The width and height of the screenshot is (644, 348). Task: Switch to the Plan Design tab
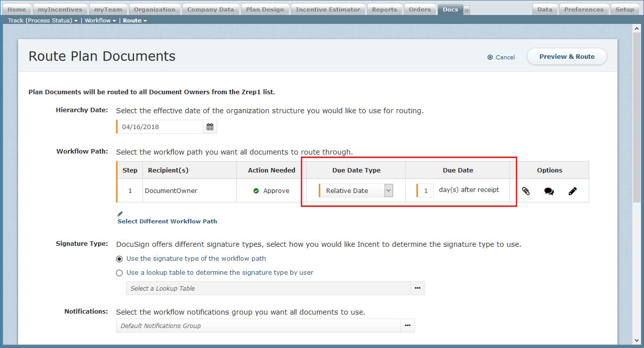pyautogui.click(x=264, y=9)
